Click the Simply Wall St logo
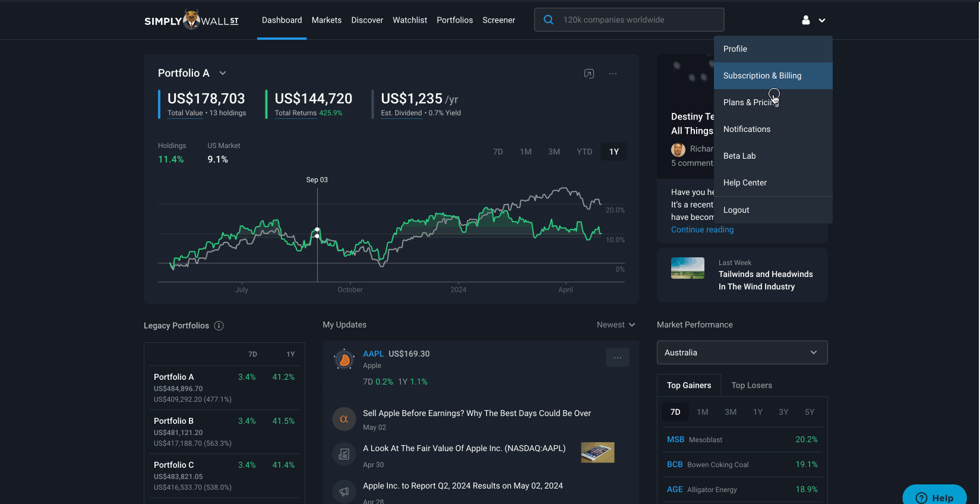This screenshot has height=504, width=980. pos(191,20)
